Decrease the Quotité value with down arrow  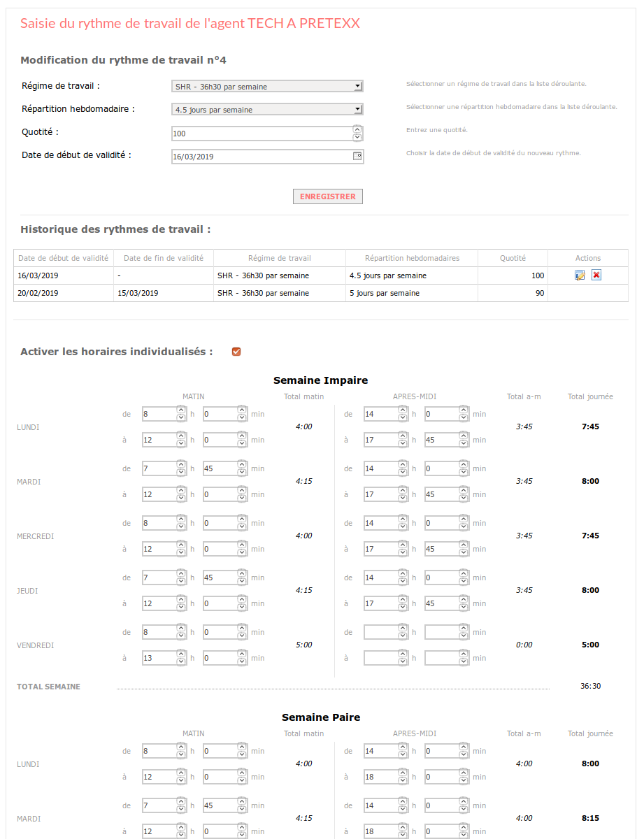pyautogui.click(x=357, y=137)
